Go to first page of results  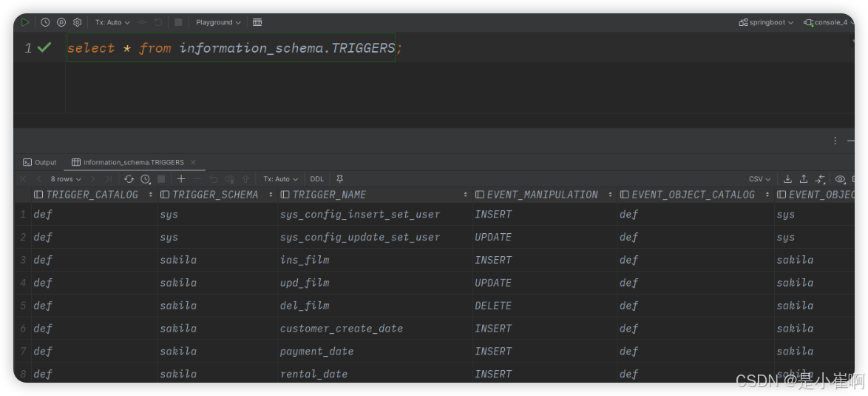[x=23, y=179]
